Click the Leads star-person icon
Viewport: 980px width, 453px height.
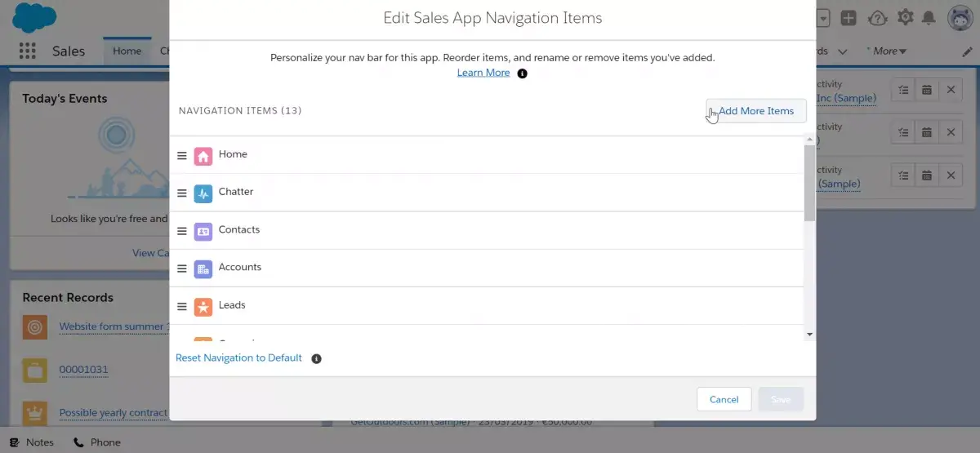pos(203,306)
